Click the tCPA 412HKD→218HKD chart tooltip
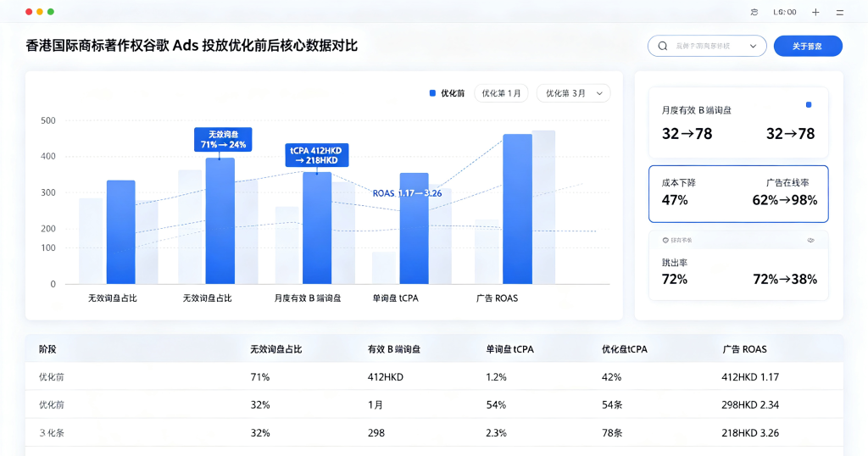Image resolution: width=868 pixels, height=456 pixels. coord(317,155)
